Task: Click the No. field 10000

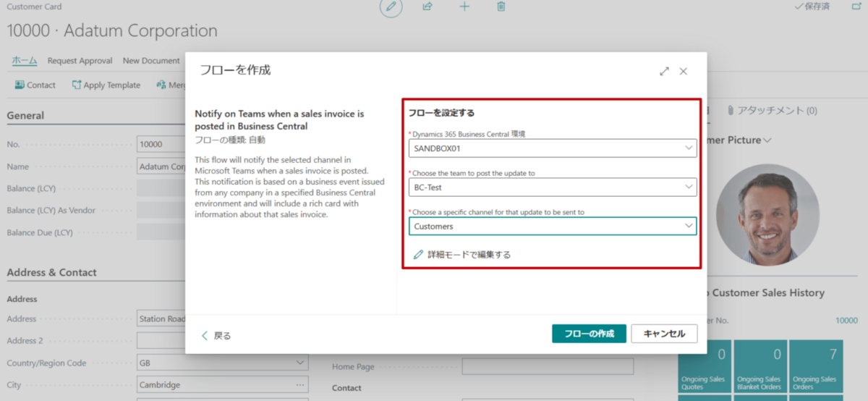Action: click(x=161, y=144)
